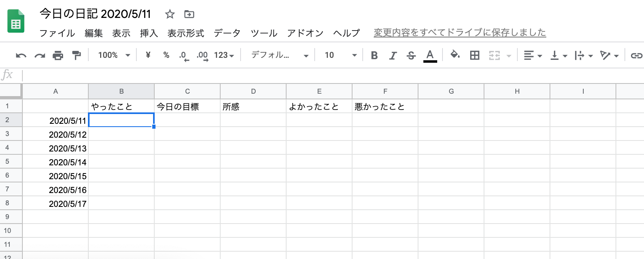Click the move to folder icon
This screenshot has width=644, height=259.
point(189,15)
